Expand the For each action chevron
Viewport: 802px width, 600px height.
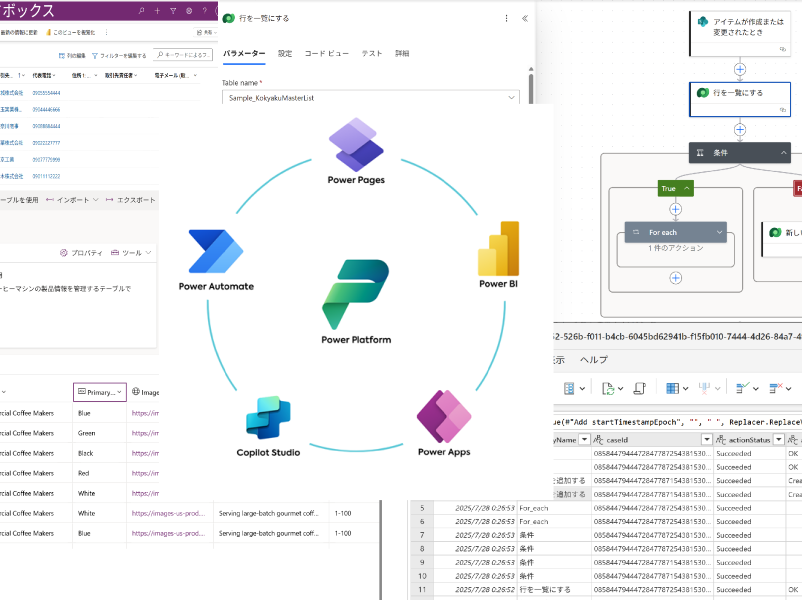[x=719, y=232]
